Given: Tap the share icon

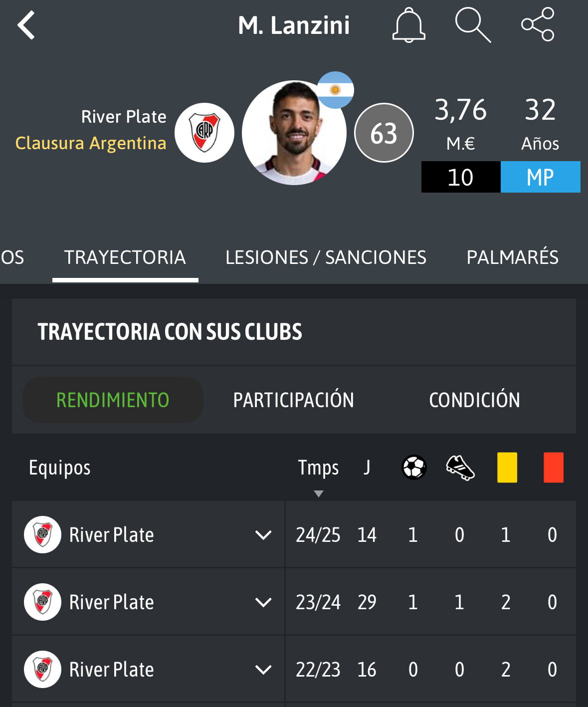Looking at the screenshot, I should coord(538,25).
